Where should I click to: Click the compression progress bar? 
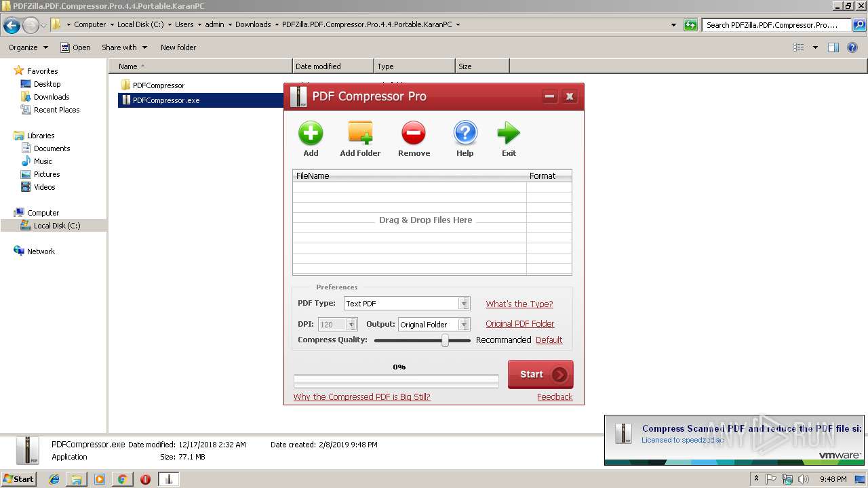(x=396, y=381)
